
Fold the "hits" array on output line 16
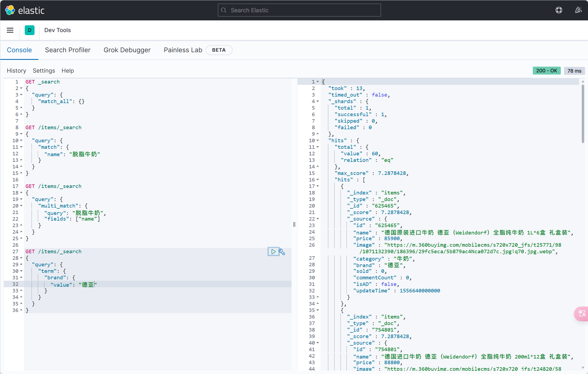click(317, 180)
